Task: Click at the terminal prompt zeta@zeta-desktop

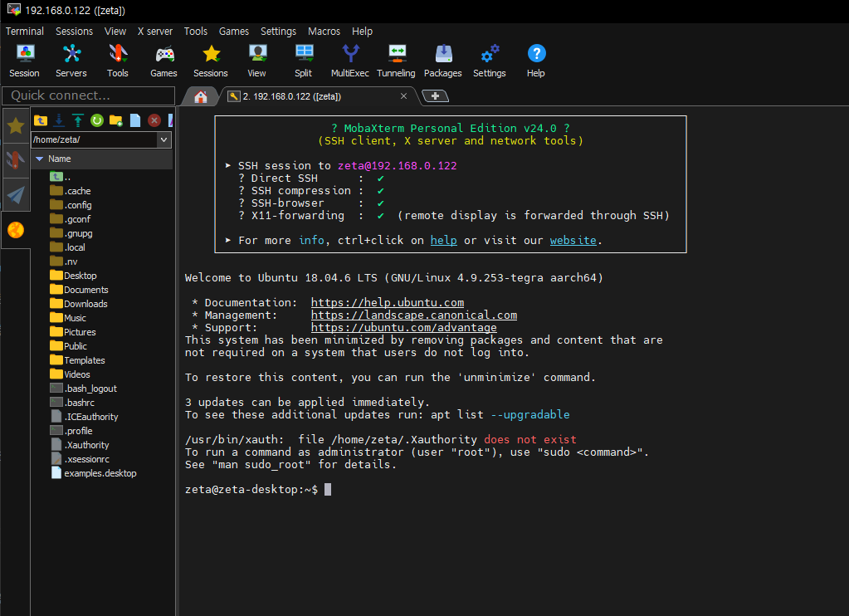Action: pyautogui.click(x=251, y=489)
